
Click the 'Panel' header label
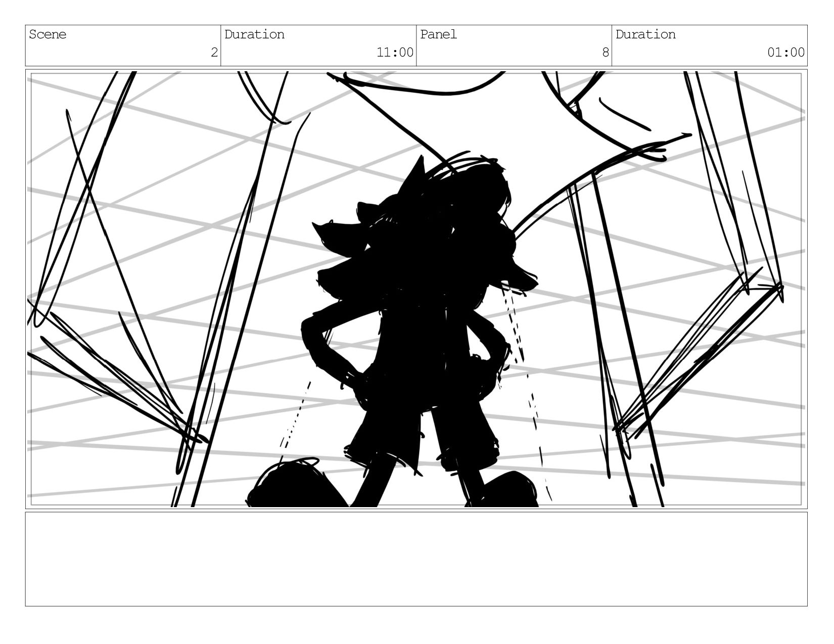[438, 34]
